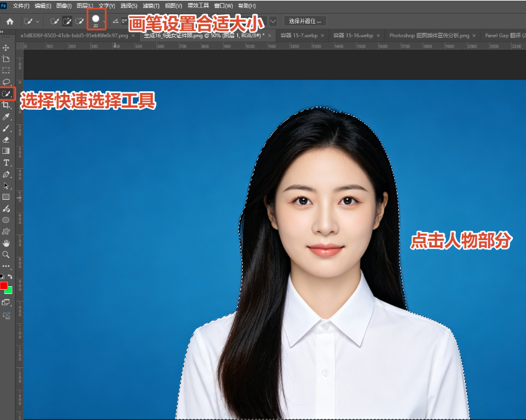Open the 编辑(E) menu
Image resolution: width=526 pixels, height=420 pixels.
(x=43, y=6)
